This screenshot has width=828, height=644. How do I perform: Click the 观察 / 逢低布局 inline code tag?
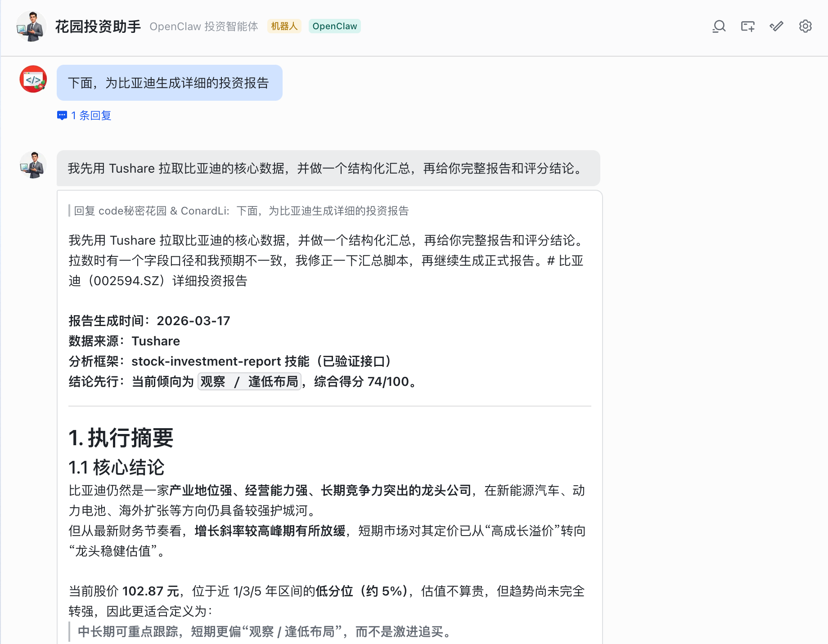click(x=249, y=381)
